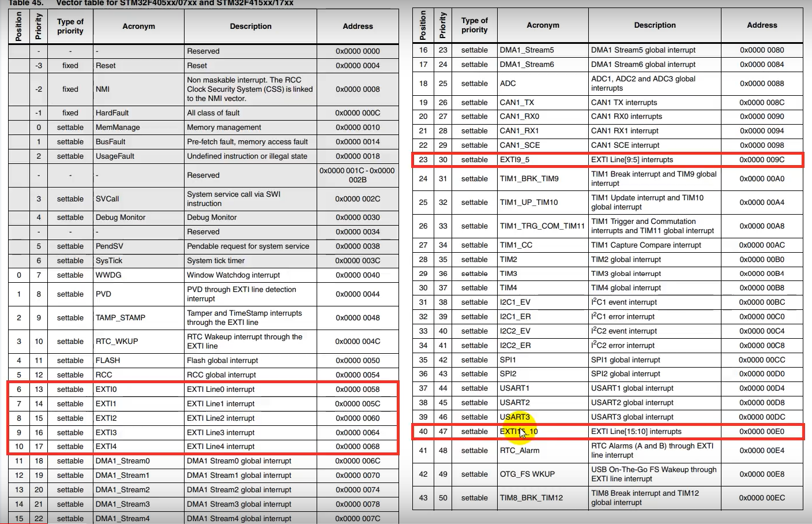This screenshot has width=812, height=524.
Task: Click the 'WWDG' acronym cell
Action: tap(138, 275)
